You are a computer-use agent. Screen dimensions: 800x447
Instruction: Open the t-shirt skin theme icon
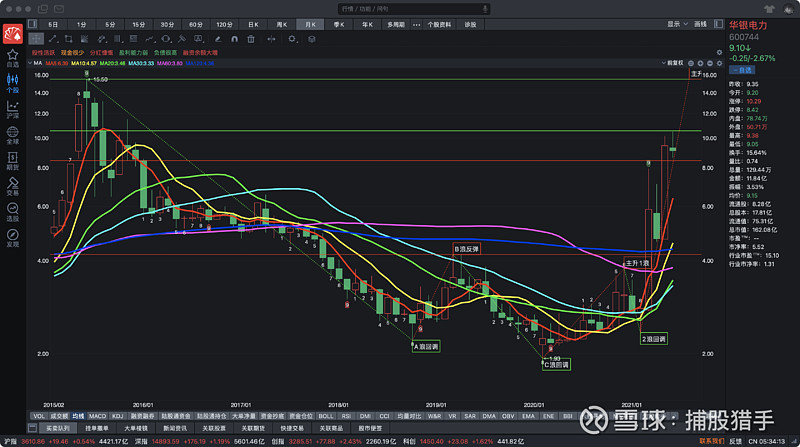(769, 9)
